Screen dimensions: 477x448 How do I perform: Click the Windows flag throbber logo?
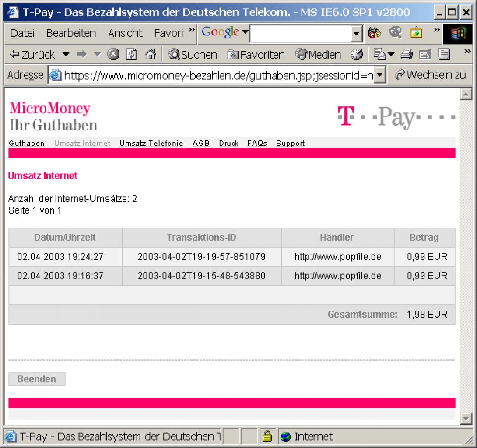tap(458, 34)
